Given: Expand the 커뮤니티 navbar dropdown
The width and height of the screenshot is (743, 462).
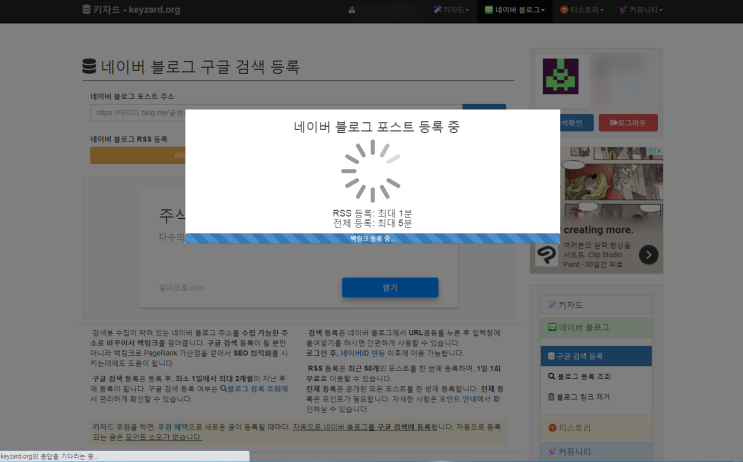Looking at the screenshot, I should tap(641, 9).
